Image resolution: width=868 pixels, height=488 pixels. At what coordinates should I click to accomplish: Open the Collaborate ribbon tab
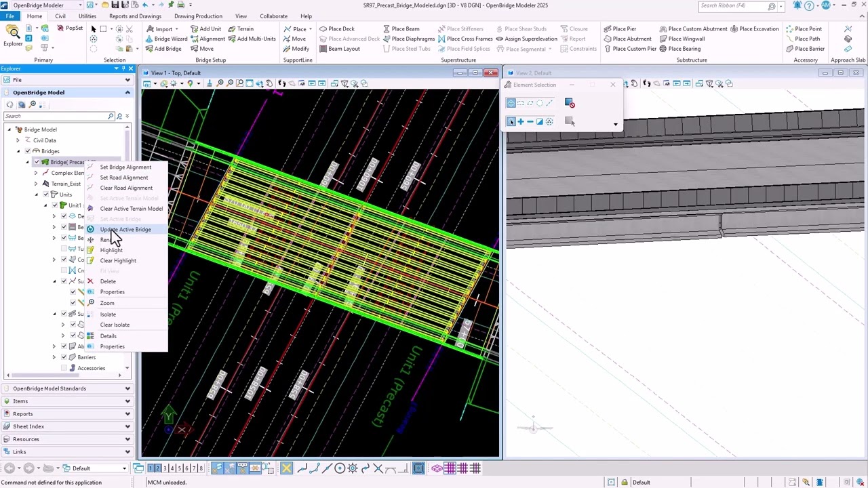[x=273, y=16]
